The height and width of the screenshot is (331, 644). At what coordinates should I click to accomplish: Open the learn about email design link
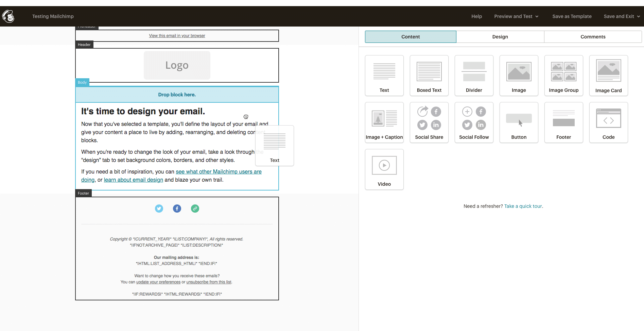[133, 180]
